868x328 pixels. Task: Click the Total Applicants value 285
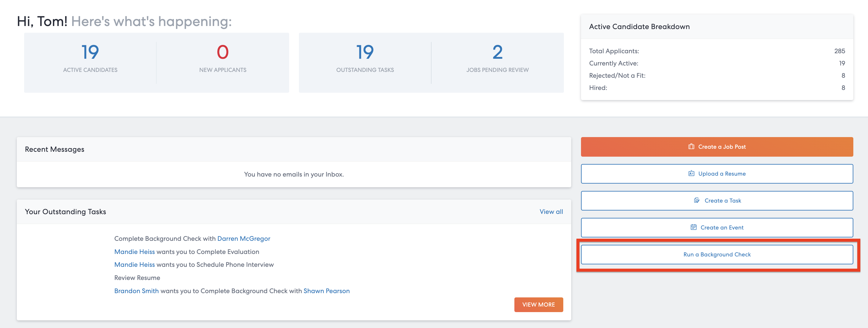[x=839, y=51]
